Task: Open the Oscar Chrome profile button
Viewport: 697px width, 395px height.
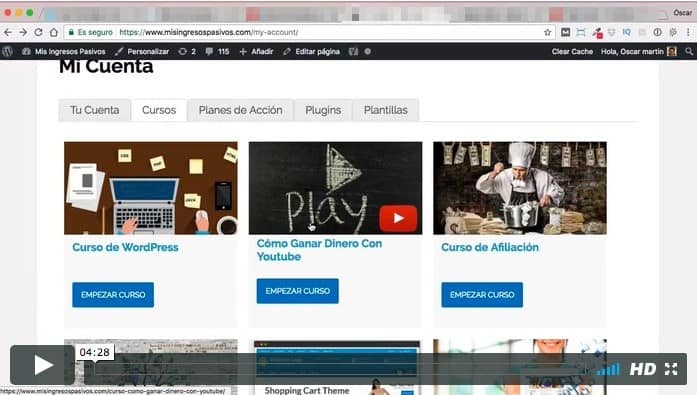Action: coord(683,13)
